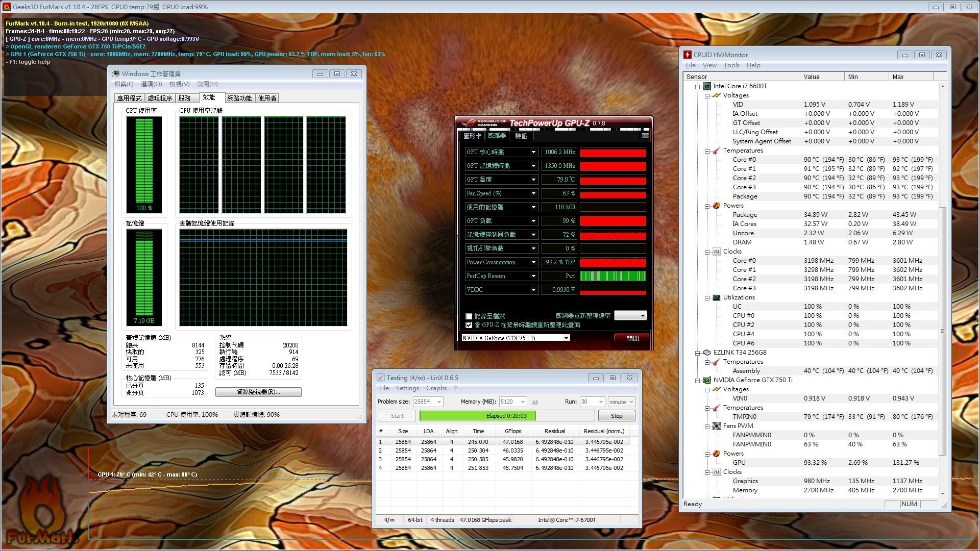980x551 pixels.
Task: Collapse the Intel Core i7 6600T tree node
Action: coord(697,86)
